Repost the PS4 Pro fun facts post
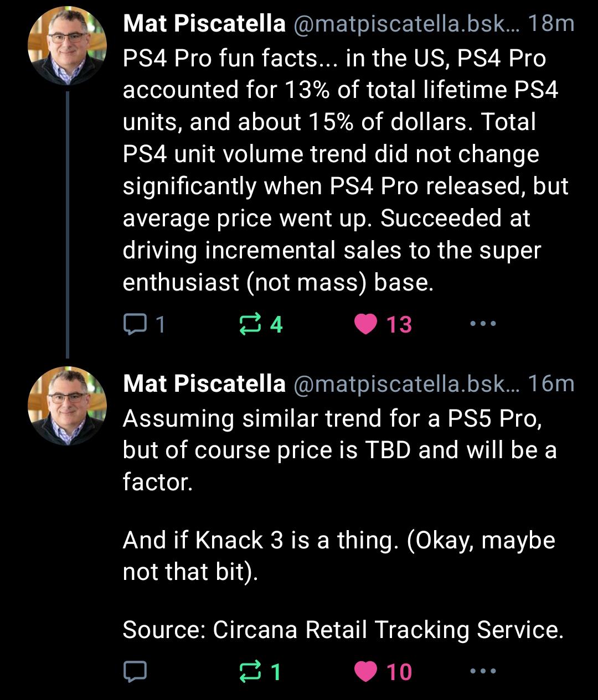 (x=250, y=324)
